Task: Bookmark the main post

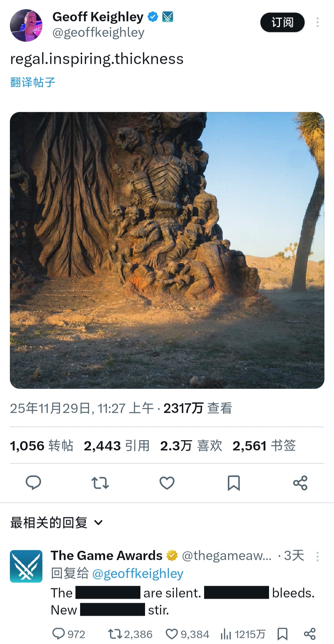Action: point(234,483)
